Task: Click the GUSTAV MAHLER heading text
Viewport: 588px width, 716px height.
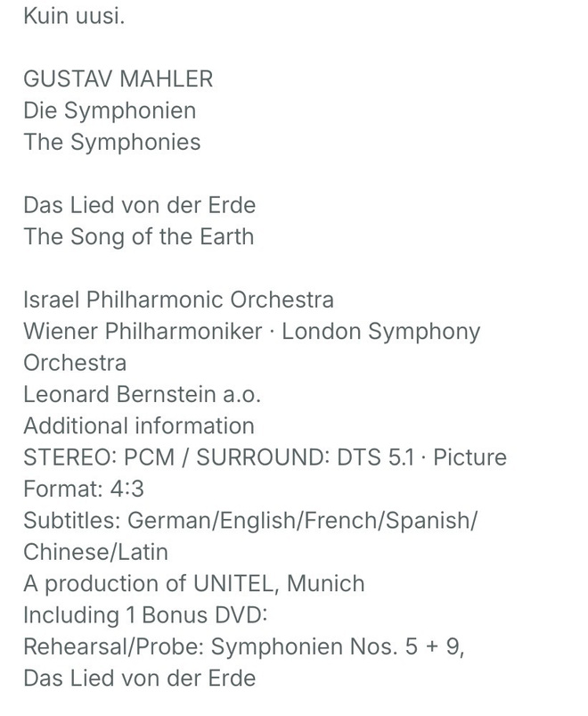Action: coord(118,79)
